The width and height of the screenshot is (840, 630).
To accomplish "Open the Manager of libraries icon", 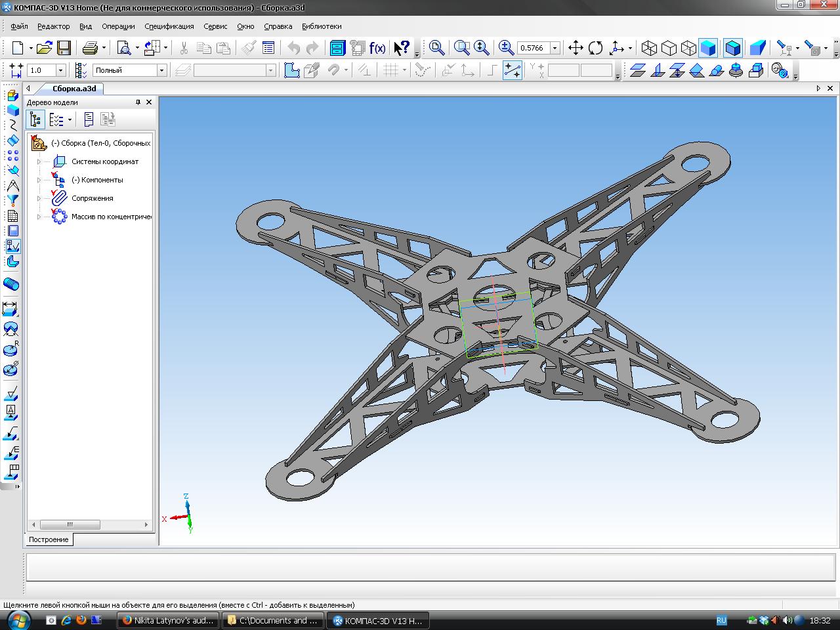I will click(x=337, y=48).
